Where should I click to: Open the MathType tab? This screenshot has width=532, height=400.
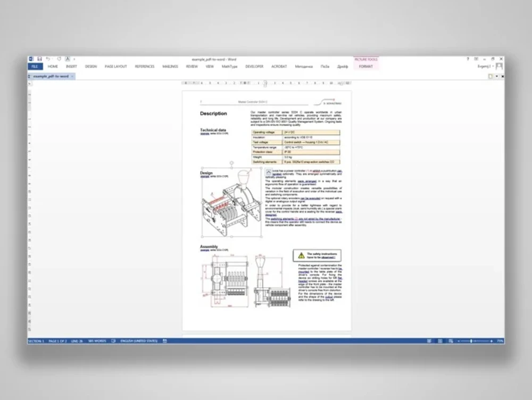pos(230,67)
